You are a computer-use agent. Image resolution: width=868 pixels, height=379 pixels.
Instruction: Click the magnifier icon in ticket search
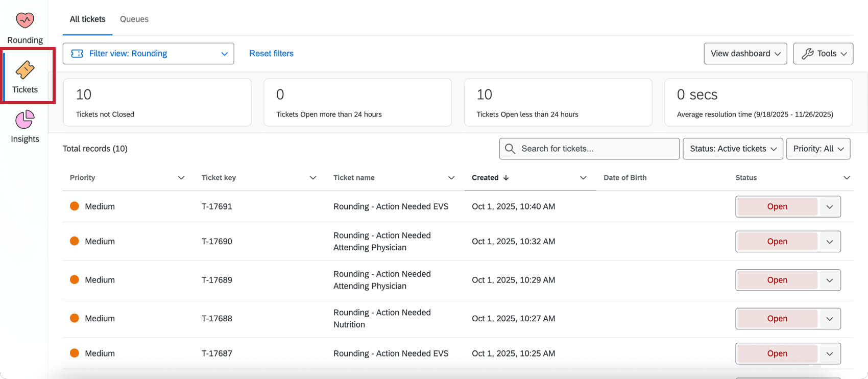pos(510,149)
